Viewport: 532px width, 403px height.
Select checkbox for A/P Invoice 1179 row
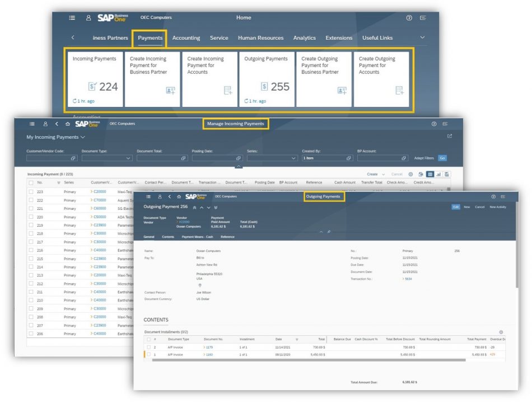(148, 347)
